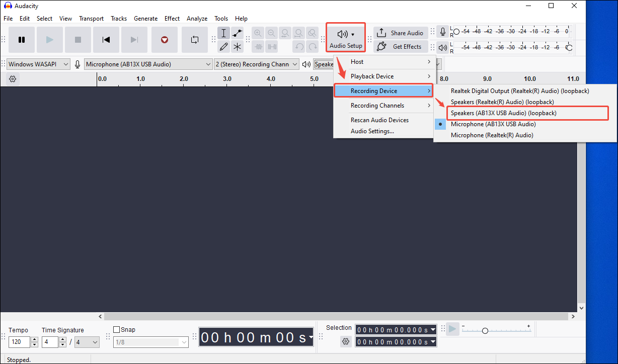This screenshot has height=364, width=618.
Task: Open the 2 (Stereo) Recording Channels dropdown
Action: pos(256,64)
